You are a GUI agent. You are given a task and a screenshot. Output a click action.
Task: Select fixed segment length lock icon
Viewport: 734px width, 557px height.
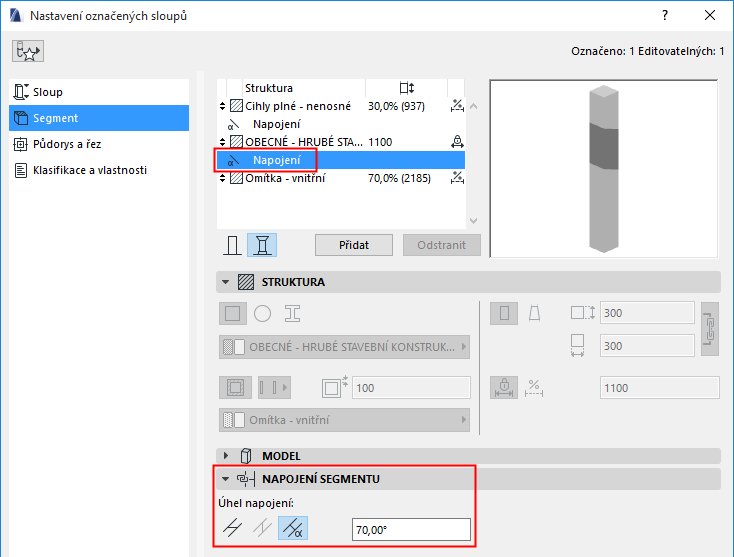(504, 388)
